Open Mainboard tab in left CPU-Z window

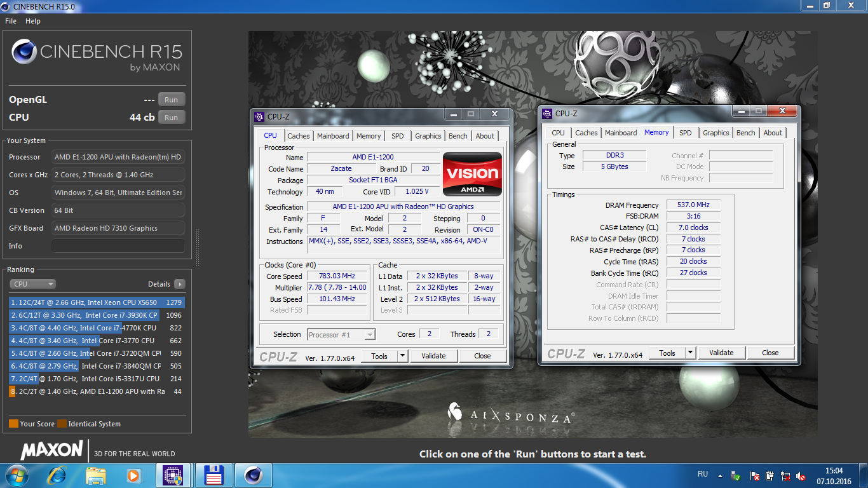click(x=333, y=136)
